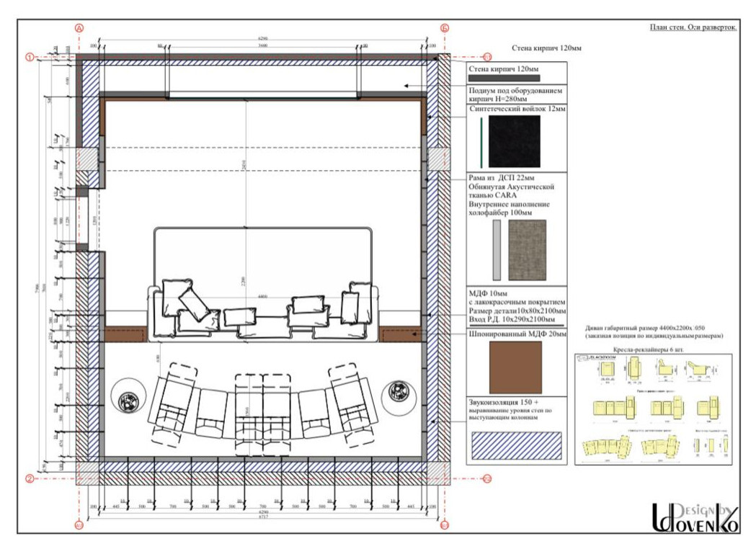Click the underlined title 'План стен'

[693, 28]
